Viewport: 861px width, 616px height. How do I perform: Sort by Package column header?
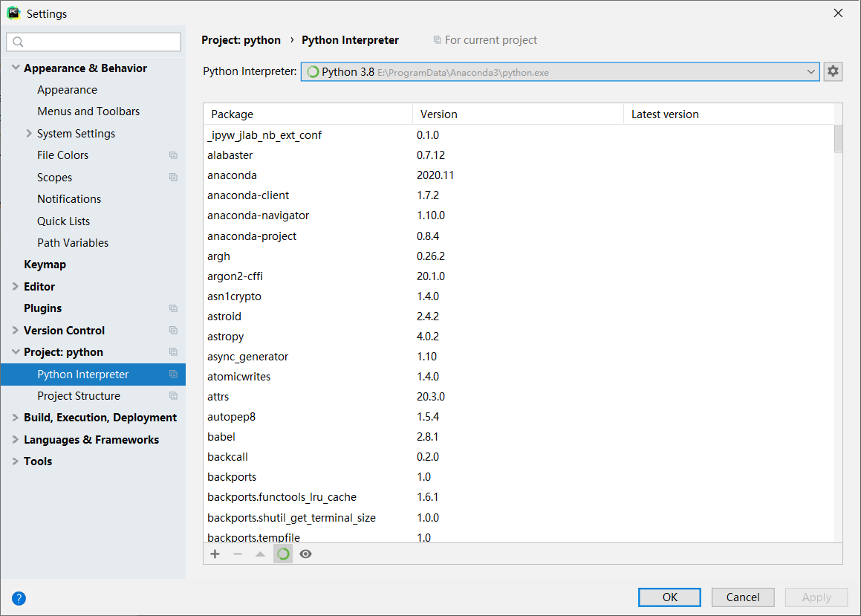pos(308,114)
